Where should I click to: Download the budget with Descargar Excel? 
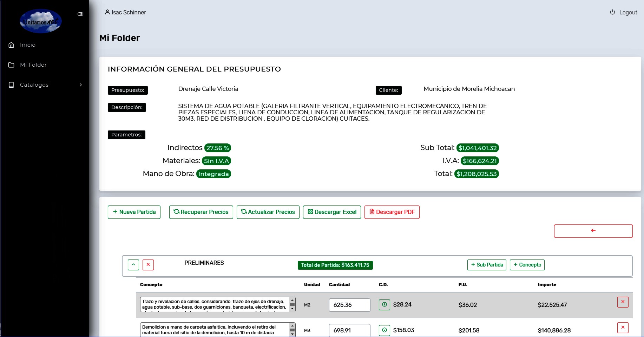332,212
